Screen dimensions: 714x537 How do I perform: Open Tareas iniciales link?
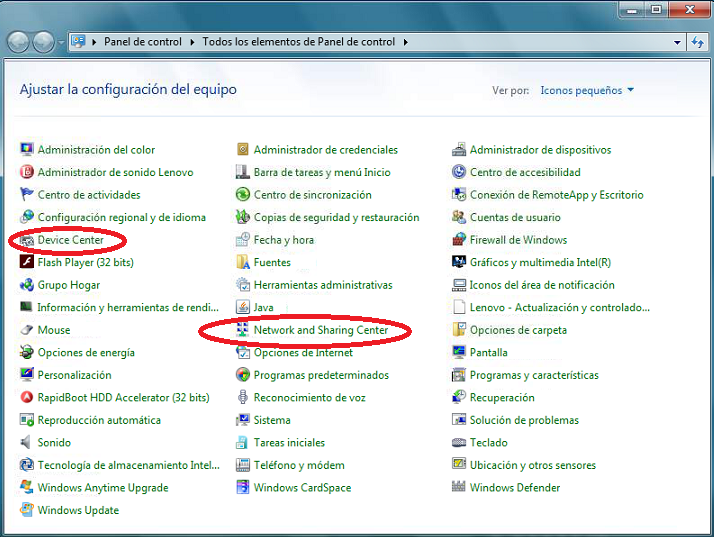(x=289, y=442)
